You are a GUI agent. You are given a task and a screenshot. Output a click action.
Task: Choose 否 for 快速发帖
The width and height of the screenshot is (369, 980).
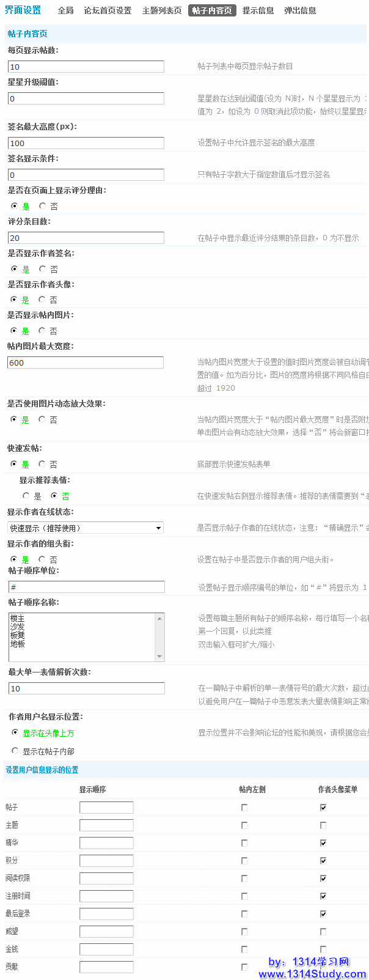click(x=42, y=464)
